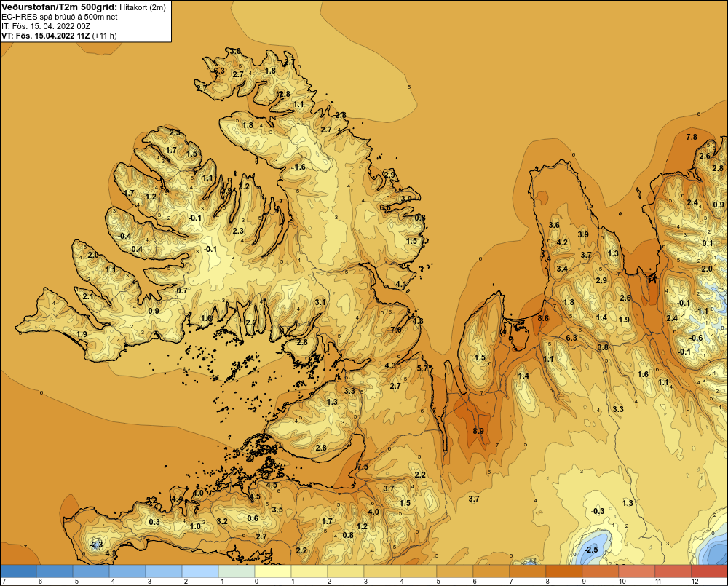Click the temperature value "3.1" on the map
728x586 pixels.
coord(320,302)
